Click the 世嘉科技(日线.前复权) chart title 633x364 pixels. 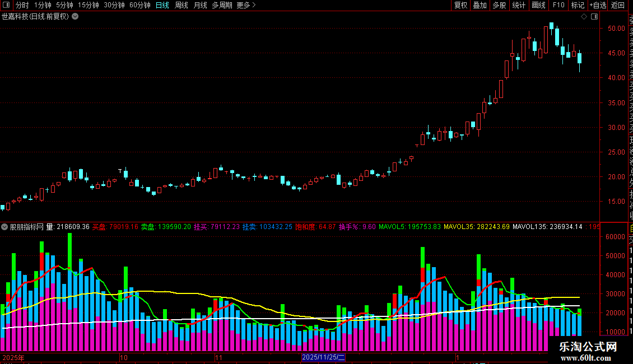35,17
